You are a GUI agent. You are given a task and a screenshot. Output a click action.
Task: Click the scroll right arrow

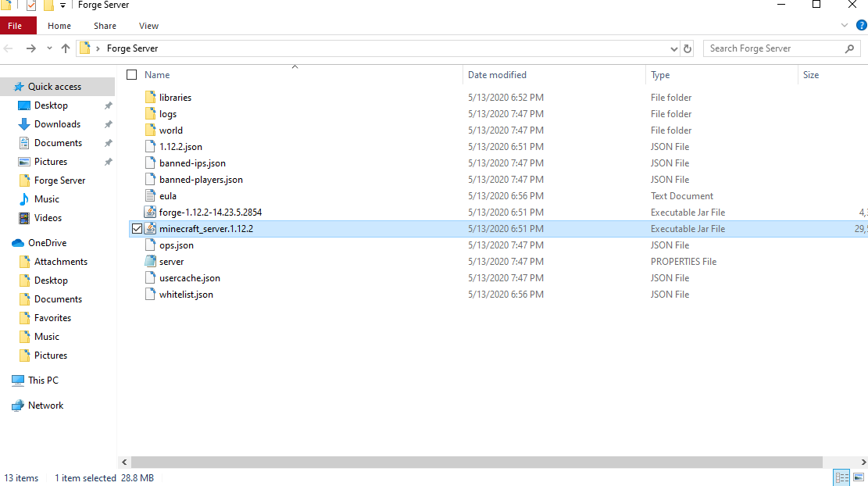[863, 463]
